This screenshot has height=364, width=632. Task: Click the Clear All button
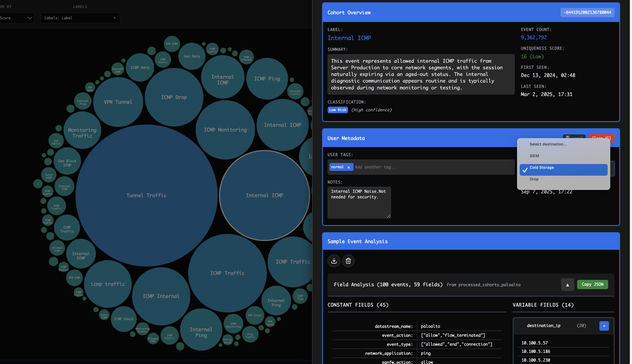(x=601, y=138)
